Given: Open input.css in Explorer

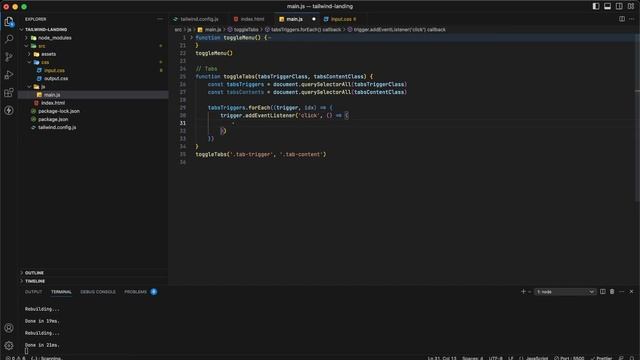Looking at the screenshot, I should (54, 70).
